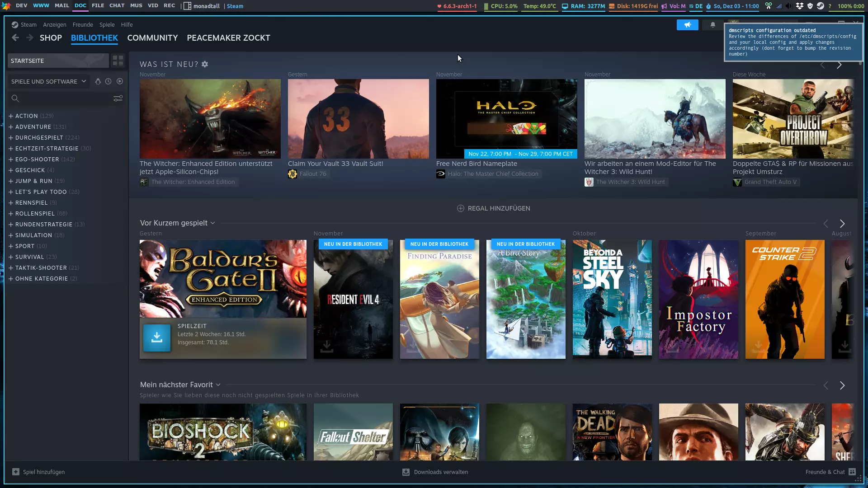Switch to COMMUNITY tab
Viewport: 868px width, 488px height.
pos(152,38)
